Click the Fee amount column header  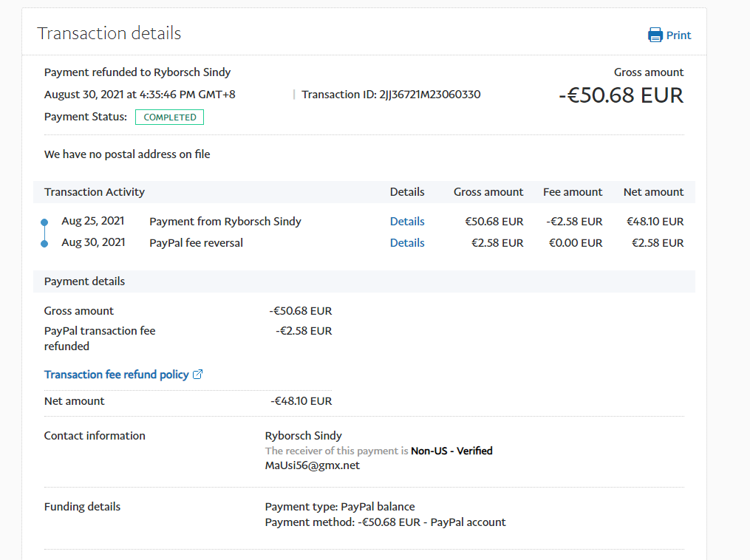[x=573, y=192]
